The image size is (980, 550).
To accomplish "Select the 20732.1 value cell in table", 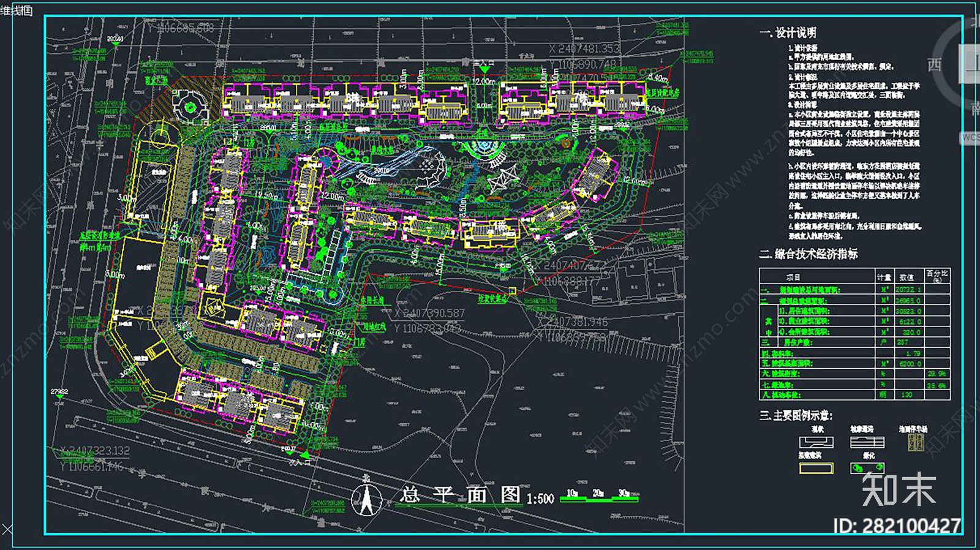I will click(x=908, y=289).
